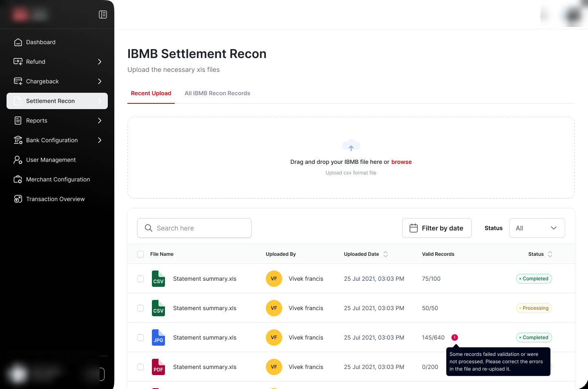The width and height of the screenshot is (588, 389).
Task: Click the browse link to upload
Action: click(401, 162)
